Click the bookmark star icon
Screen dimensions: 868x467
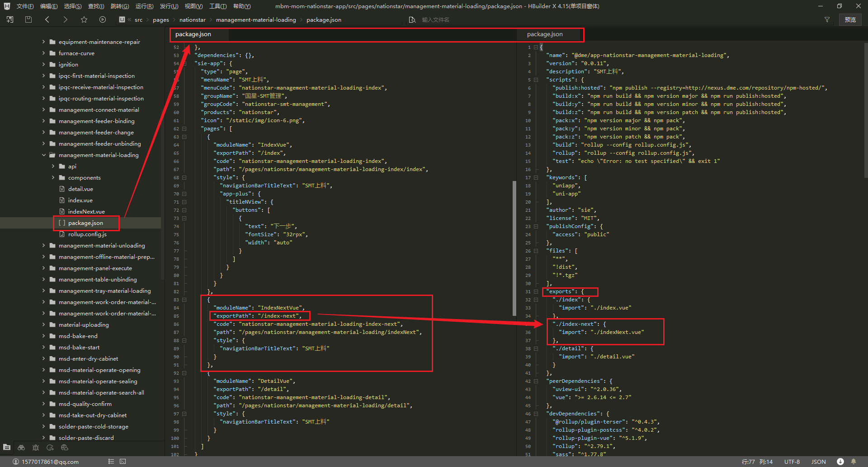[x=84, y=19]
